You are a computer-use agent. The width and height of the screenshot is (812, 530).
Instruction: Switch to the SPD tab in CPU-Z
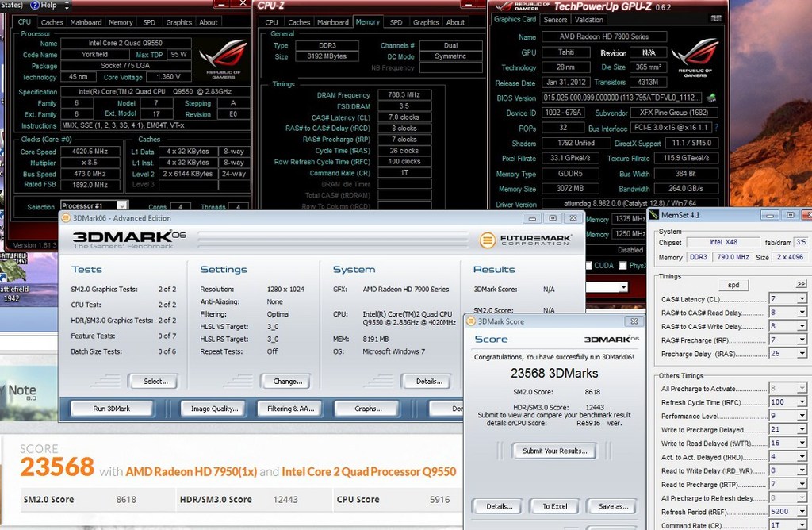point(394,22)
